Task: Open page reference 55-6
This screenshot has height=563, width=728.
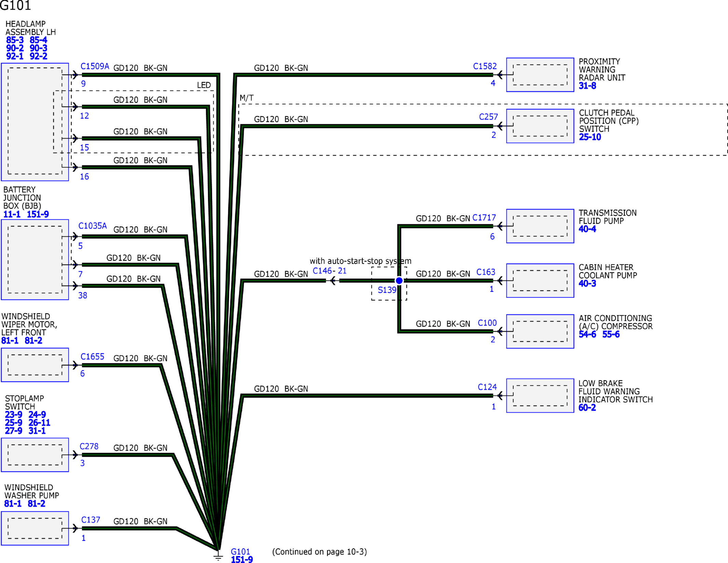Action: 611,334
